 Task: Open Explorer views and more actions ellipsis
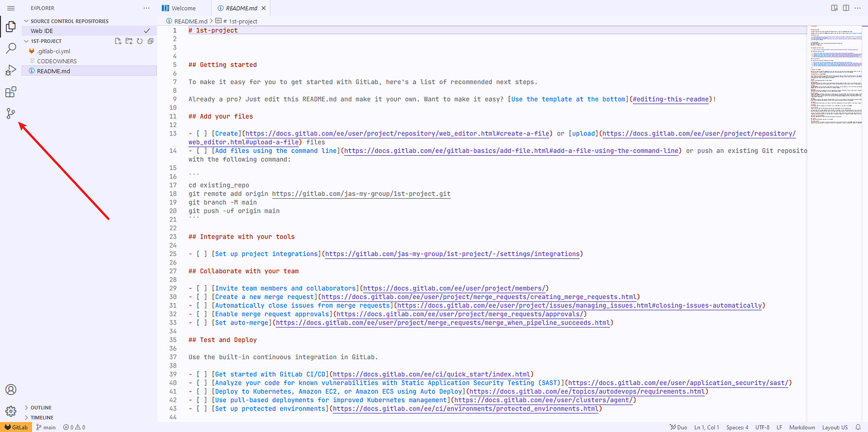point(147,8)
